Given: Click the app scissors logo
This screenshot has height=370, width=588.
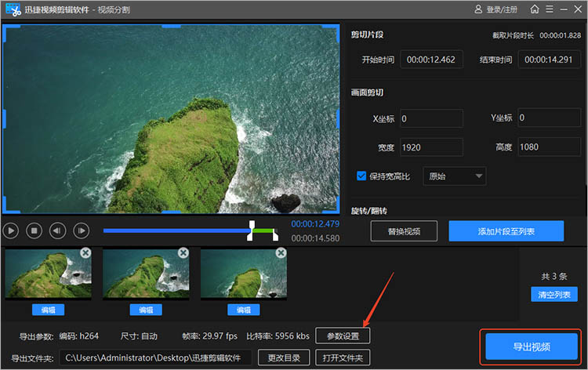Looking at the screenshot, I should tap(13, 9).
